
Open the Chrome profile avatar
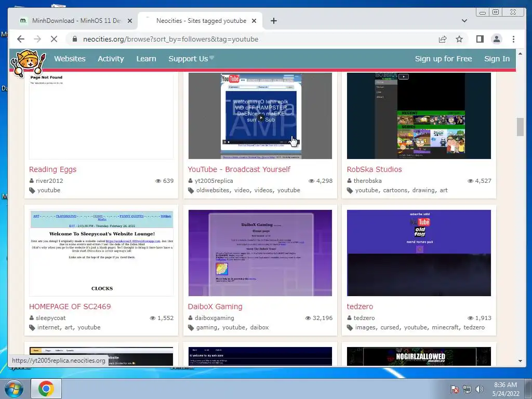497,39
